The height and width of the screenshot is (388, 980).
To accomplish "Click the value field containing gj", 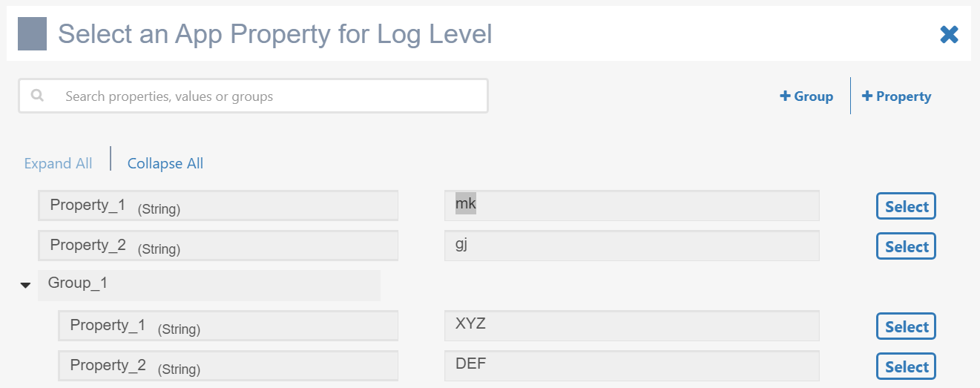I will [x=631, y=246].
